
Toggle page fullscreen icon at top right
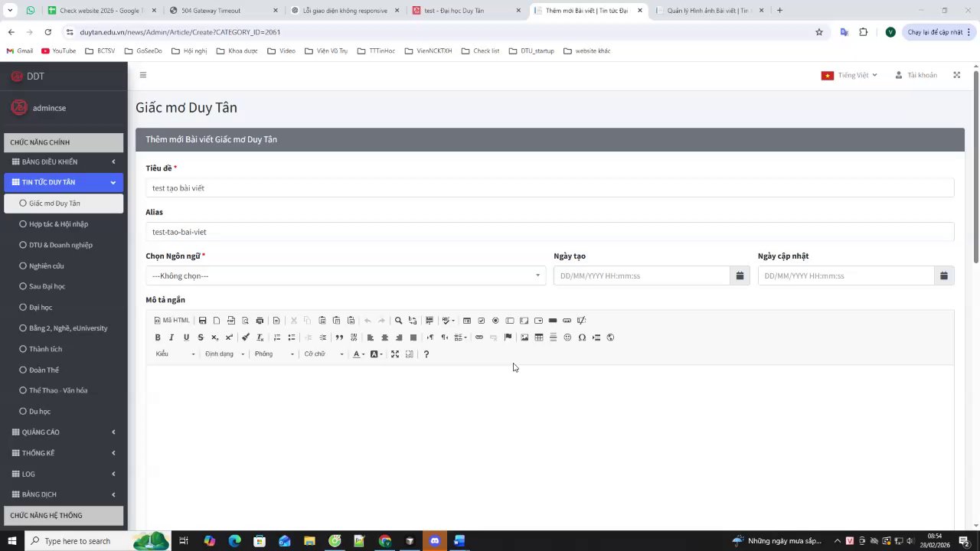click(x=956, y=75)
